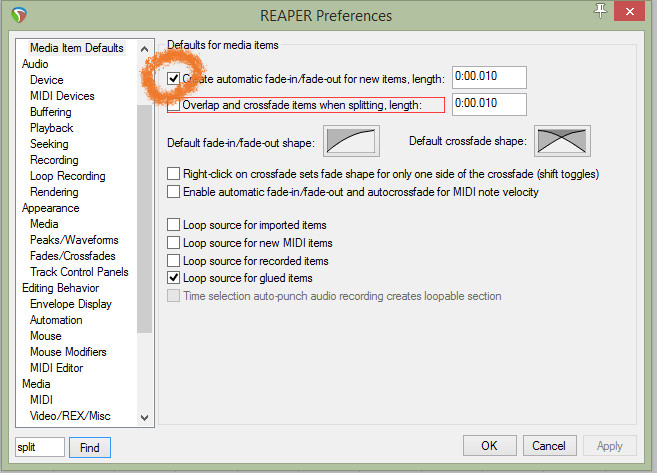
Task: Enable right-click on crossfade sets fade shape option
Action: 173,173
